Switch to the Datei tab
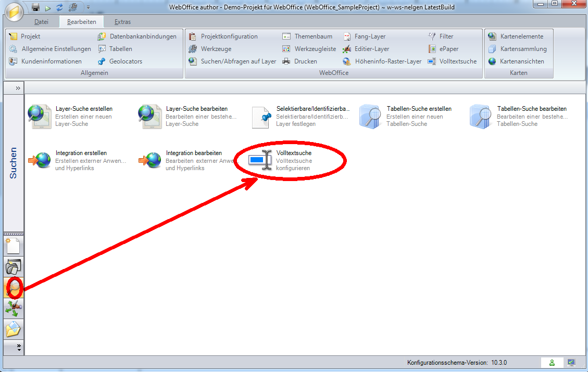588x372 pixels. point(41,22)
